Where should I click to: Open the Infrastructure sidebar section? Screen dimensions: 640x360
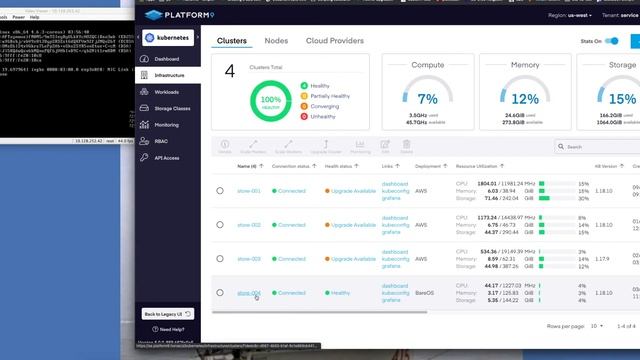(168, 76)
